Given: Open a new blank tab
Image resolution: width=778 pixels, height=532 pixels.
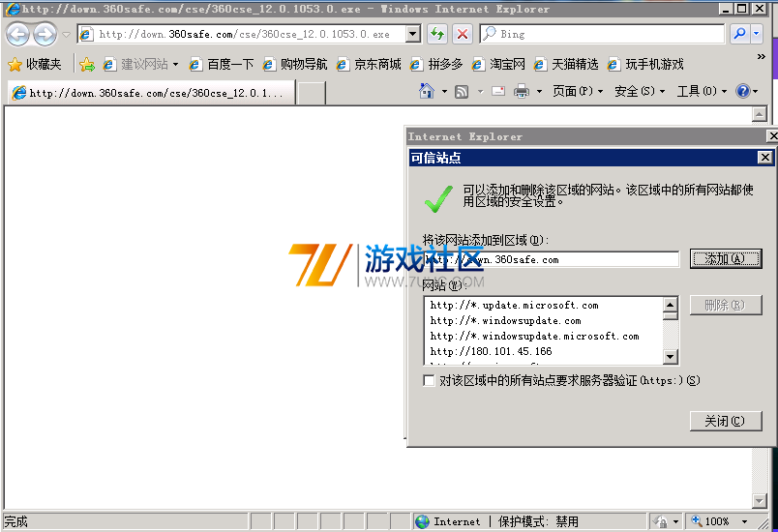Looking at the screenshot, I should click(x=311, y=93).
